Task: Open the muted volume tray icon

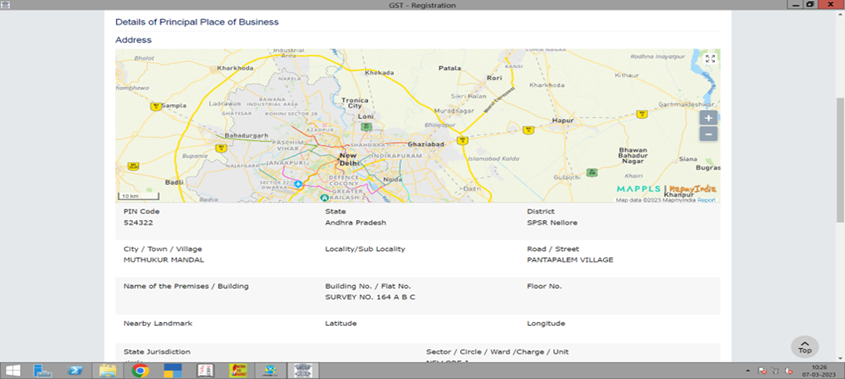Action: coord(788,371)
